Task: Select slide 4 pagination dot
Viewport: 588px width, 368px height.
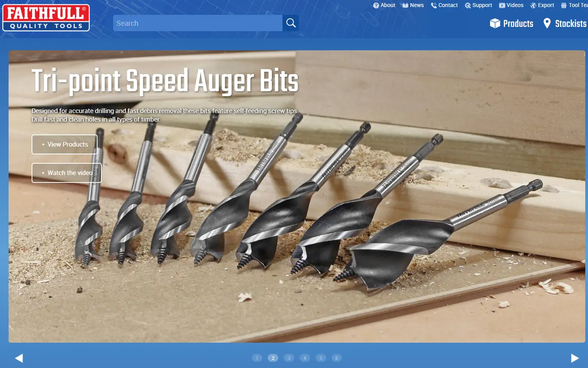Action: [305, 358]
